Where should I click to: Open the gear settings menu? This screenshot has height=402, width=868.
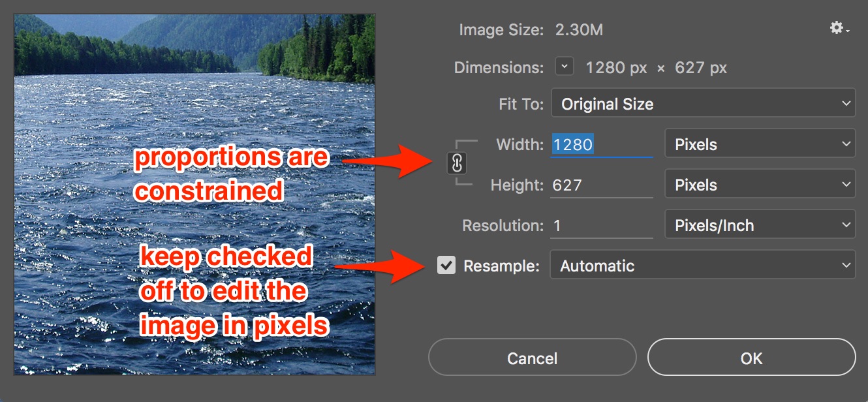tap(838, 28)
